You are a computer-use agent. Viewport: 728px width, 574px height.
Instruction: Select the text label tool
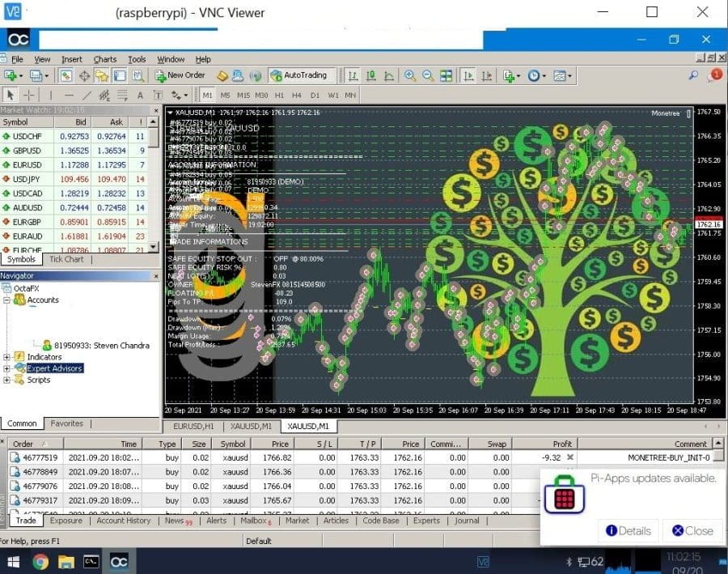(158, 95)
